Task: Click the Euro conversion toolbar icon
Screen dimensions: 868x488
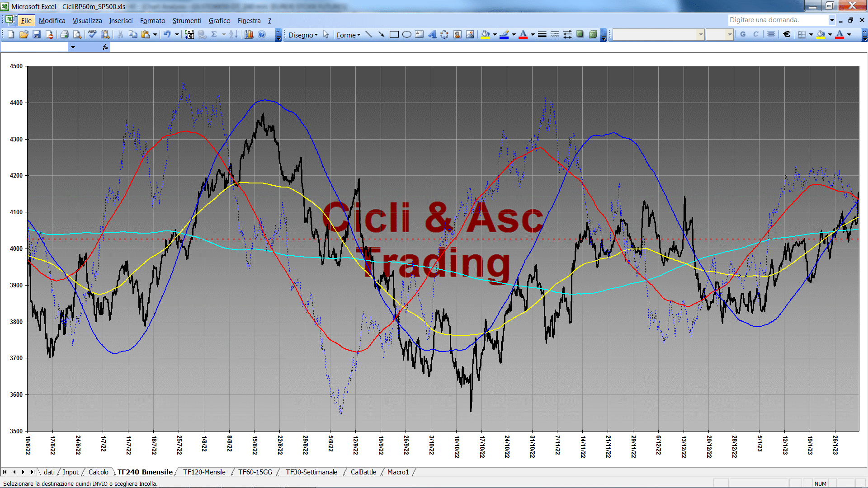Action: point(189,34)
